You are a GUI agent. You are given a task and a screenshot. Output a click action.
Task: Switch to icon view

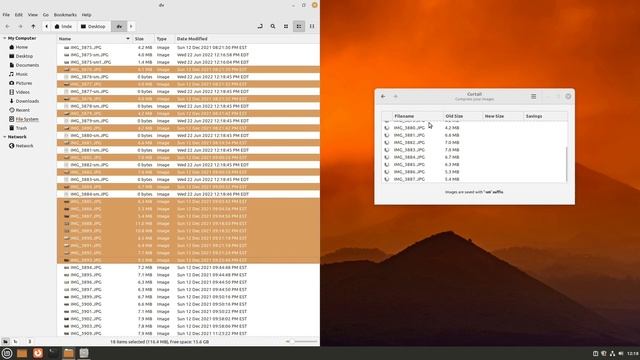point(286,26)
